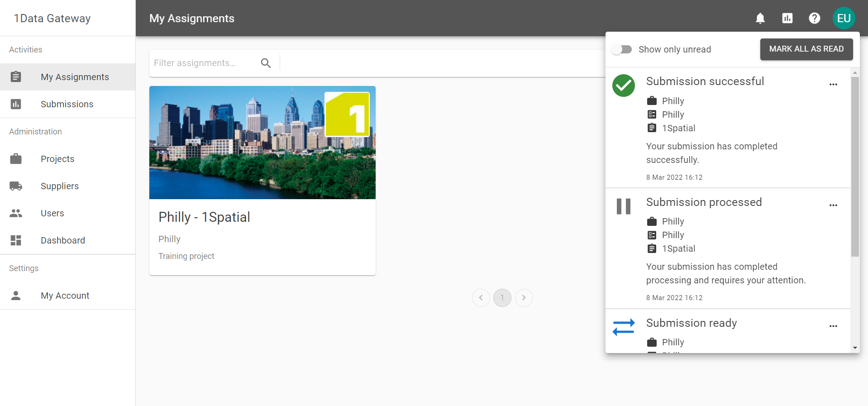Screen dimensions: 868x406
Task: Click form icon in Submission processed notification
Action: pos(652,235)
